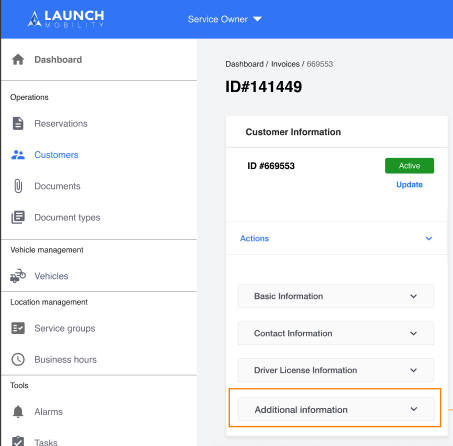The width and height of the screenshot is (453, 446).
Task: Expand the Actions section chevron
Action: [x=429, y=238]
